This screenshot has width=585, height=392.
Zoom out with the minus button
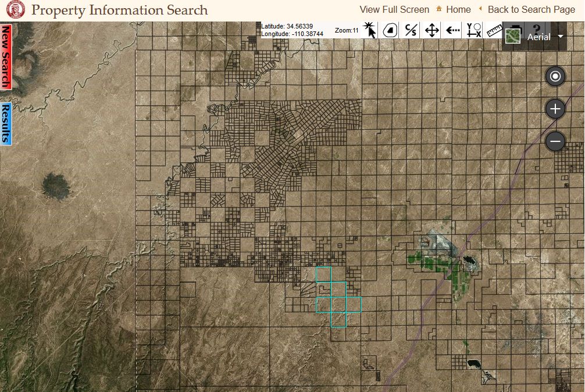(x=555, y=141)
